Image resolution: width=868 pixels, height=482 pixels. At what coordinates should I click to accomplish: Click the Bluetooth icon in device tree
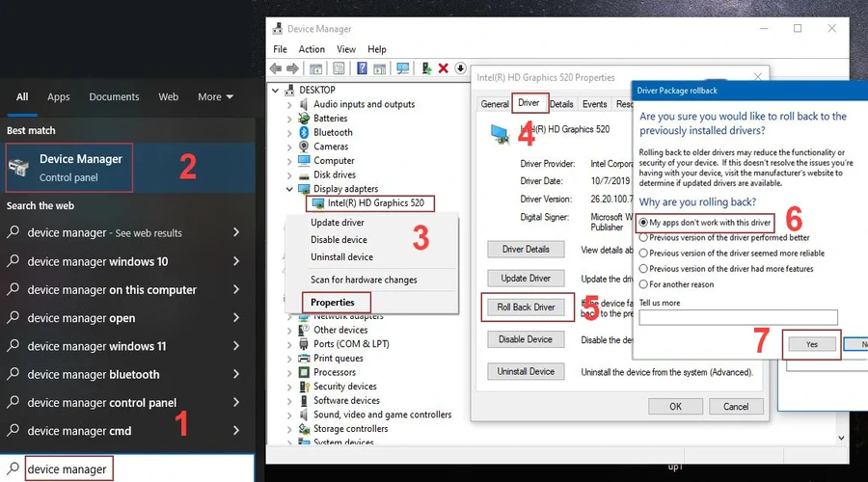(304, 132)
